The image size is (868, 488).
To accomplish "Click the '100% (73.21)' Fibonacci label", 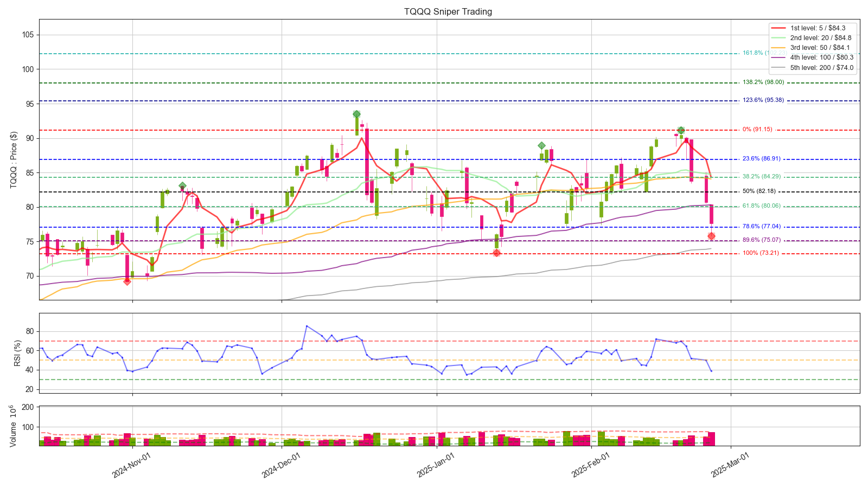I will coord(760,253).
